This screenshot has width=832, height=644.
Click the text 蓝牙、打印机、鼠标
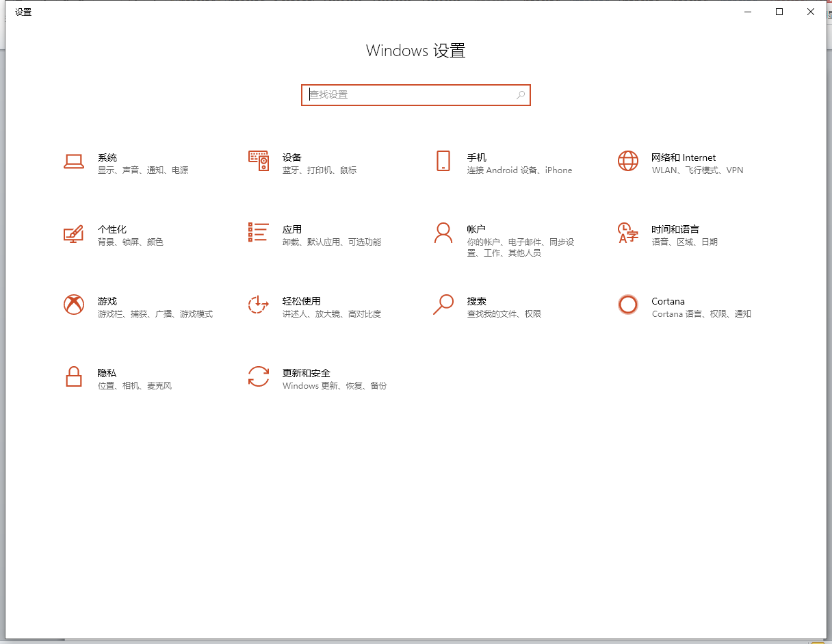point(320,170)
